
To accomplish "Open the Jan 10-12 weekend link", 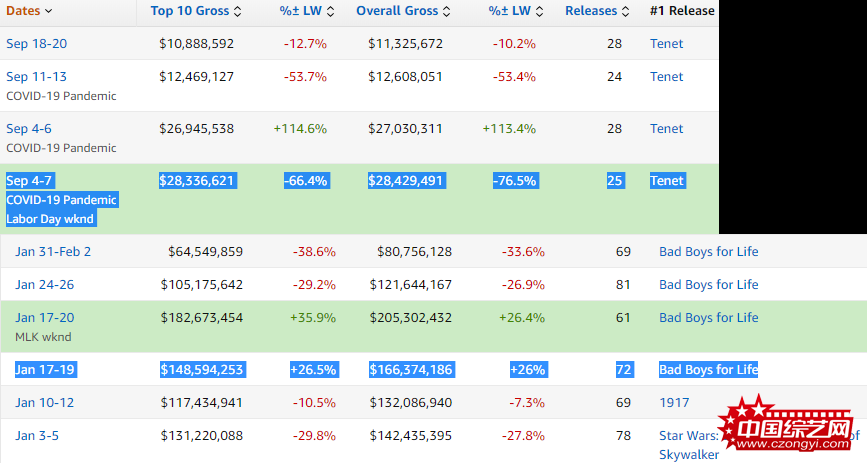I will click(x=44, y=403).
